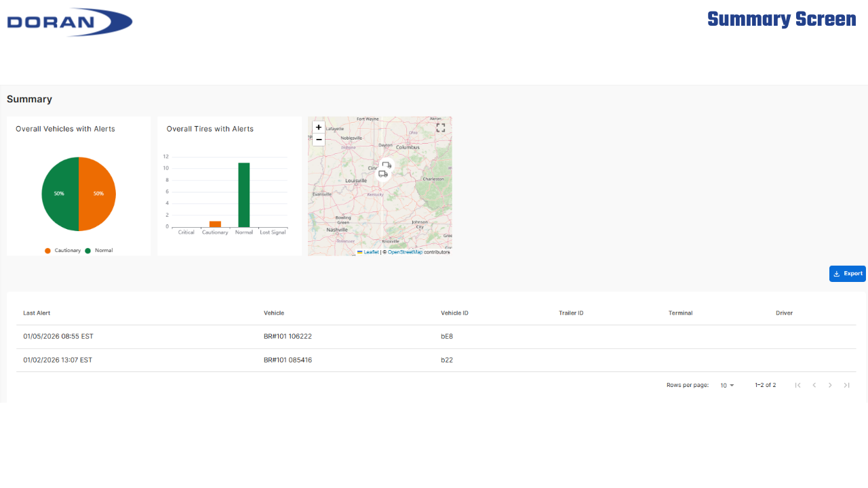Click alert date 01/05/2026 08:55 EST
Image resolution: width=868 pixels, height=488 pixels.
click(x=58, y=336)
